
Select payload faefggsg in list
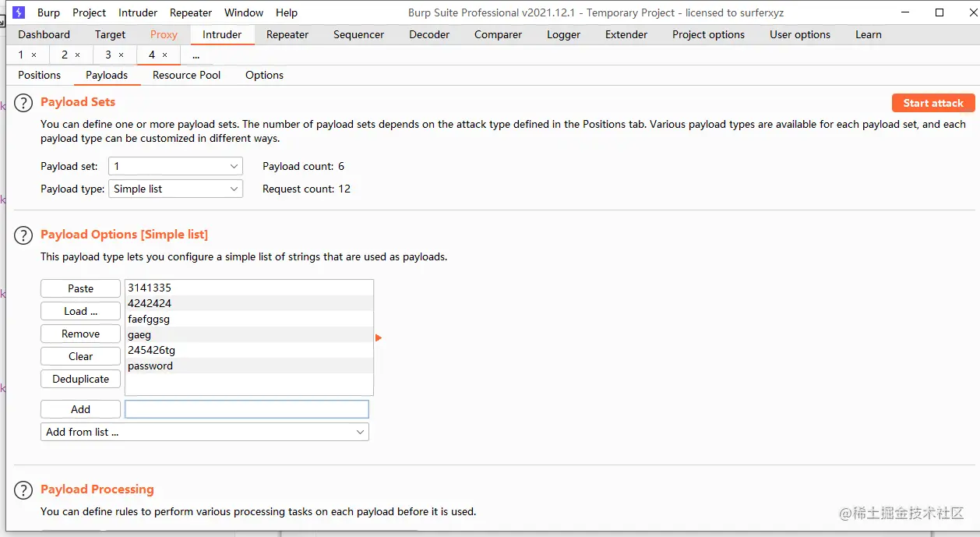pos(249,319)
